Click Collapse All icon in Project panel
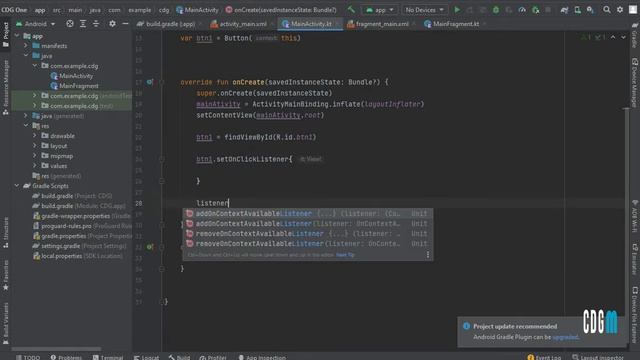The width and height of the screenshot is (640, 360). pos(96,24)
